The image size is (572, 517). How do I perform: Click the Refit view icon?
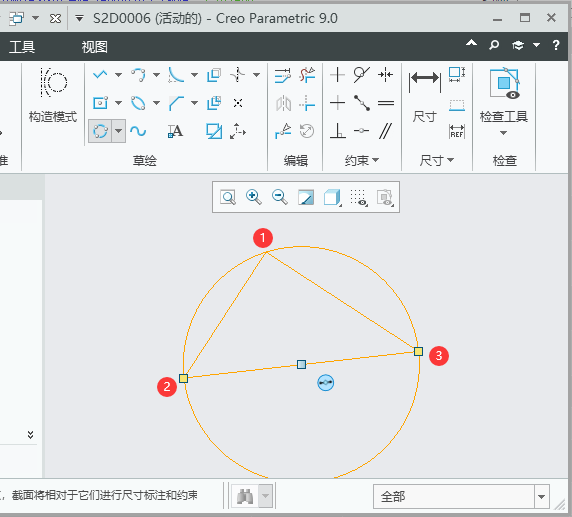pos(228,197)
